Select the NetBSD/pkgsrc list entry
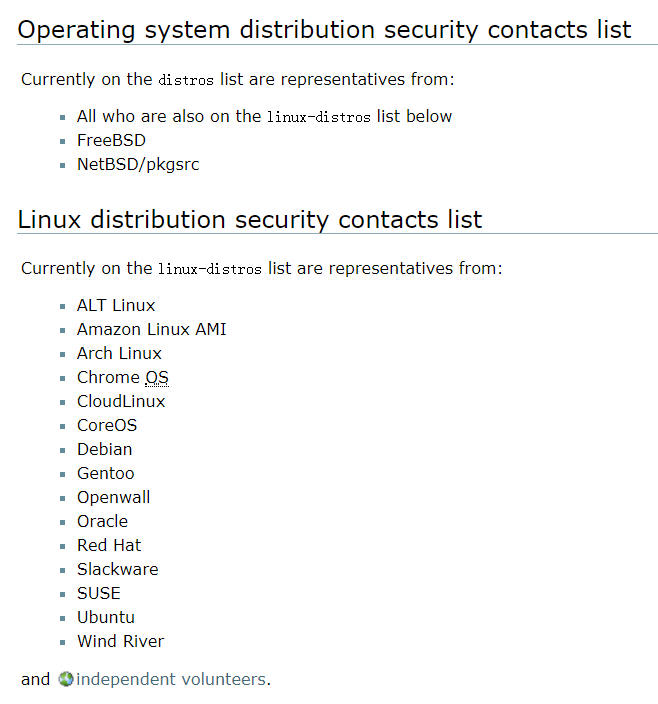 pos(138,165)
